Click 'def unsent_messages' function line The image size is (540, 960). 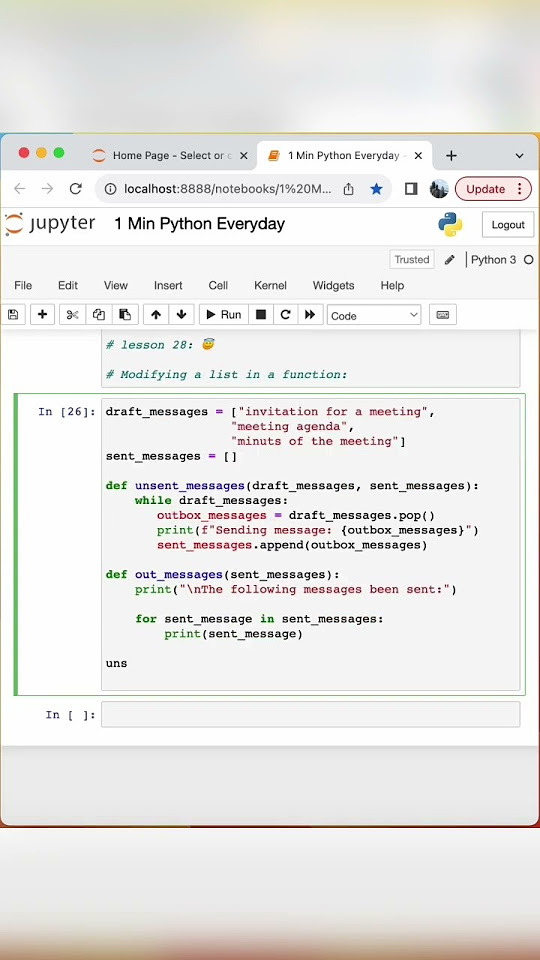pos(292,486)
